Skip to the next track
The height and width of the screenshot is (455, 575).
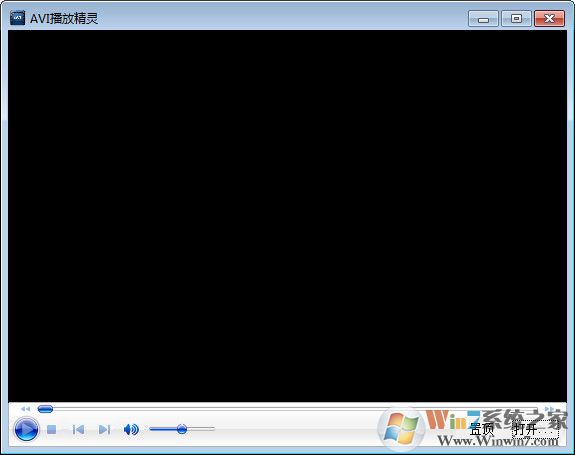(x=105, y=429)
